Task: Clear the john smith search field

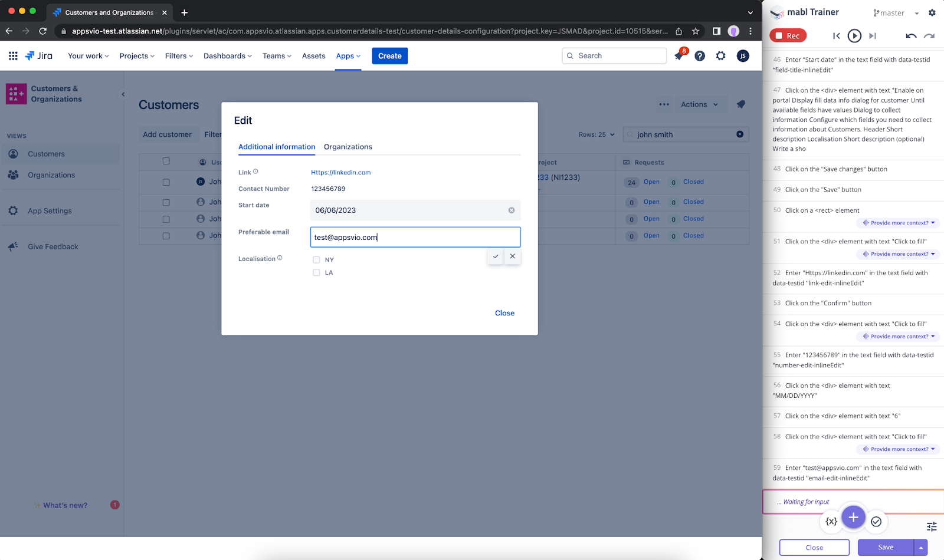Action: point(740,134)
